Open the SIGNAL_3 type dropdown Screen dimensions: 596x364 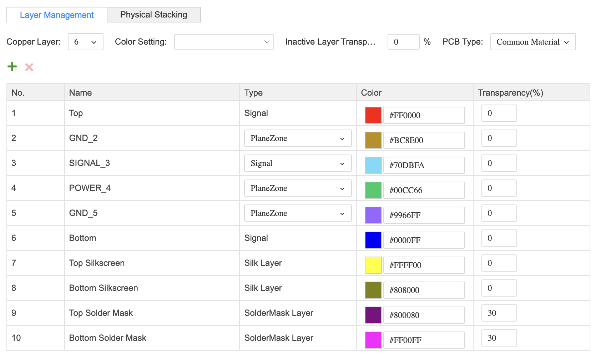298,163
